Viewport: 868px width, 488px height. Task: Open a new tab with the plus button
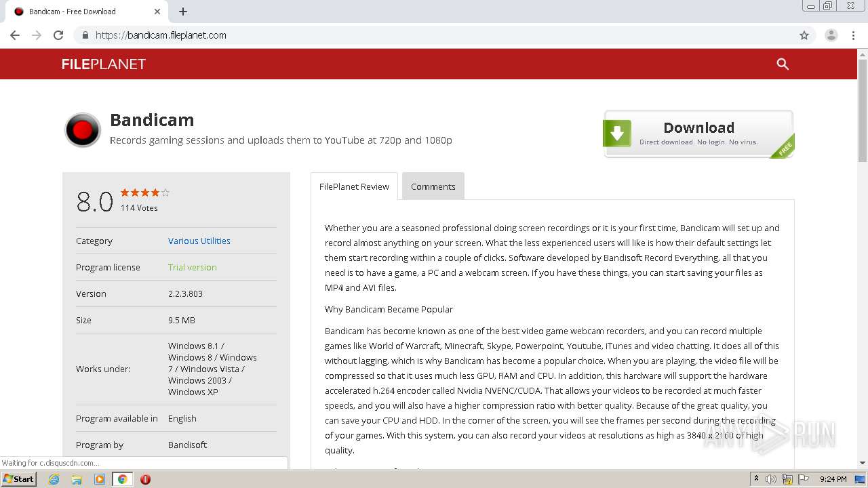pyautogui.click(x=183, y=12)
